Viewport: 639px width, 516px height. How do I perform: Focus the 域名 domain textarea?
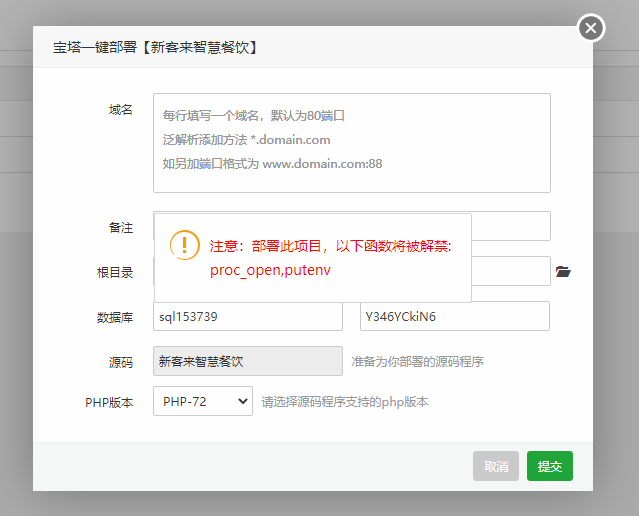click(352, 143)
